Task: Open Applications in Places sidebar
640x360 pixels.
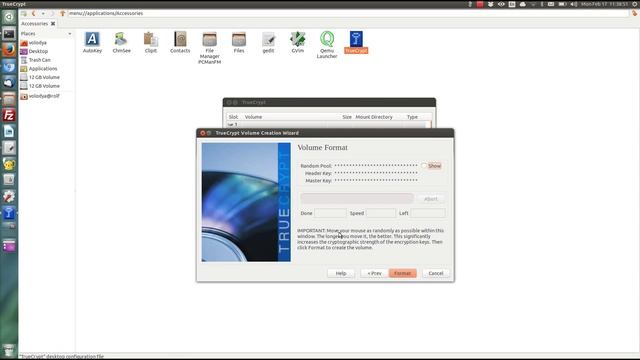Action: click(43, 69)
